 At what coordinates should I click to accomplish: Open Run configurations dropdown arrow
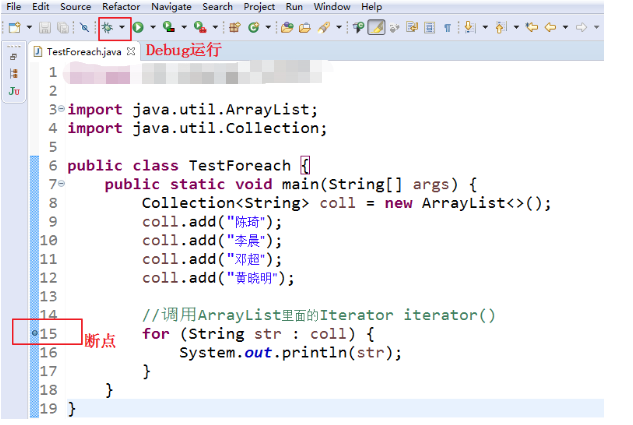153,27
